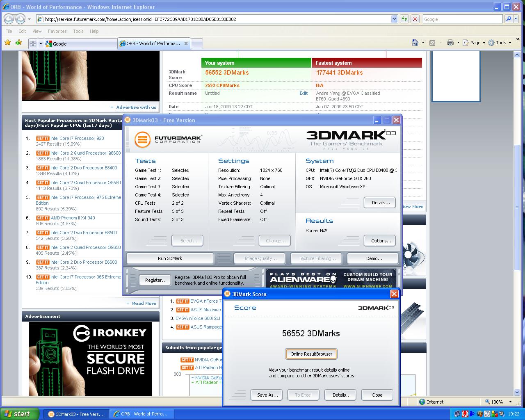Image resolution: width=525 pixels, height=420 pixels.
Task: Click the Google search input box
Action: tap(462, 19)
